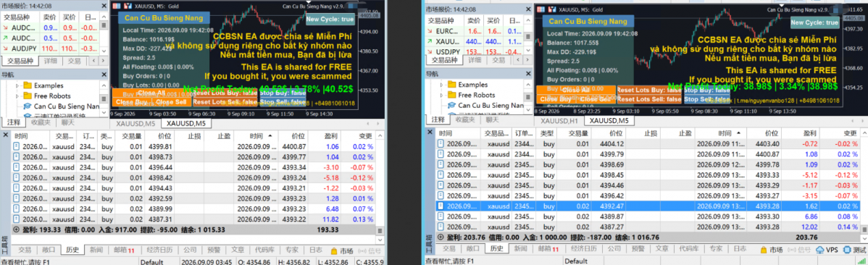Click grid icon in right XAUUSD chart header
This screenshot has width=868, height=265.
(541, 9)
